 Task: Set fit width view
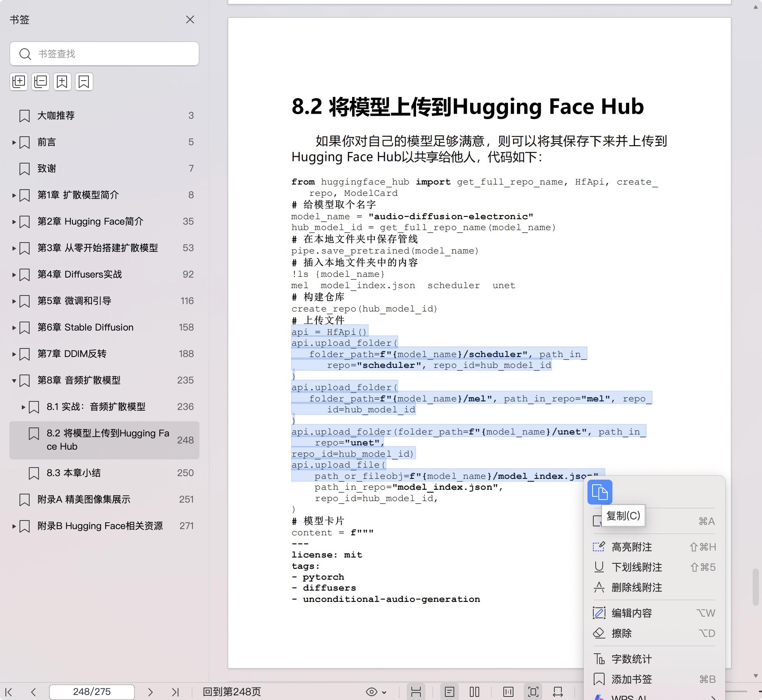558,692
